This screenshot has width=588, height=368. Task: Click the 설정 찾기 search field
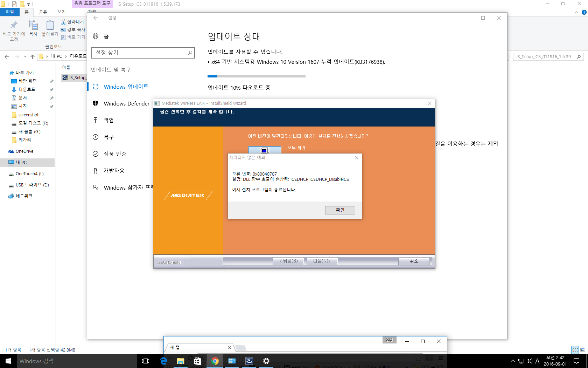point(143,53)
